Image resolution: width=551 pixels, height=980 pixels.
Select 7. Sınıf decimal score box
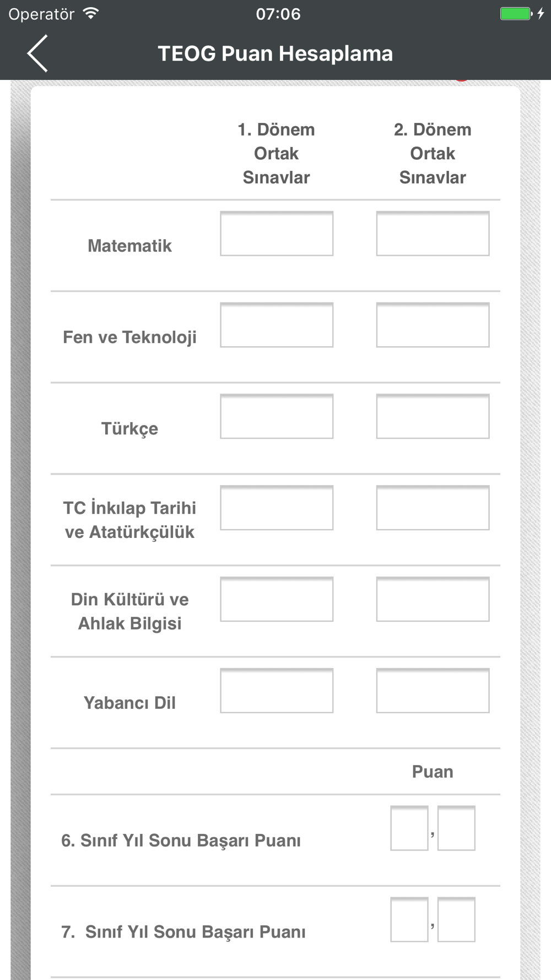[456, 920]
